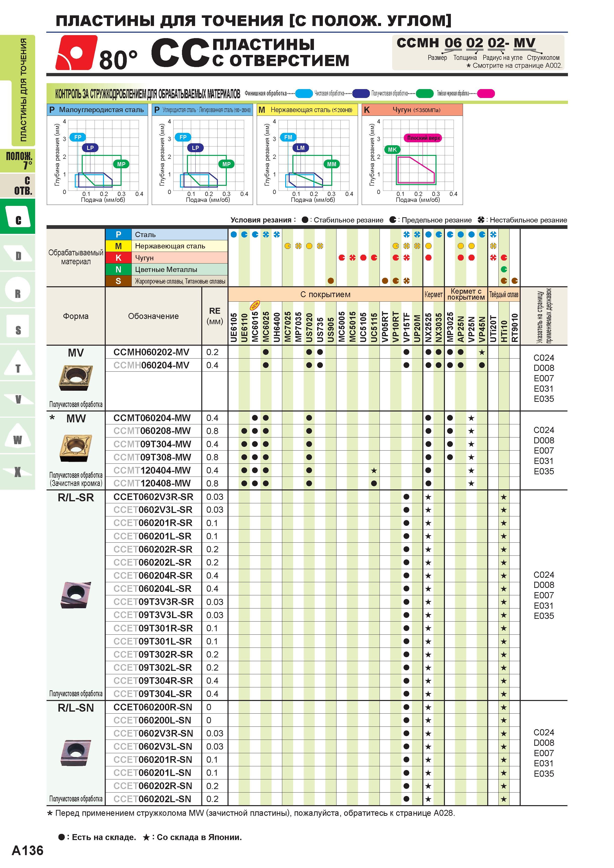Viewport: 614px width, 868px height.
Task: Click the FM label in the stainless steel chart
Action: (x=288, y=137)
